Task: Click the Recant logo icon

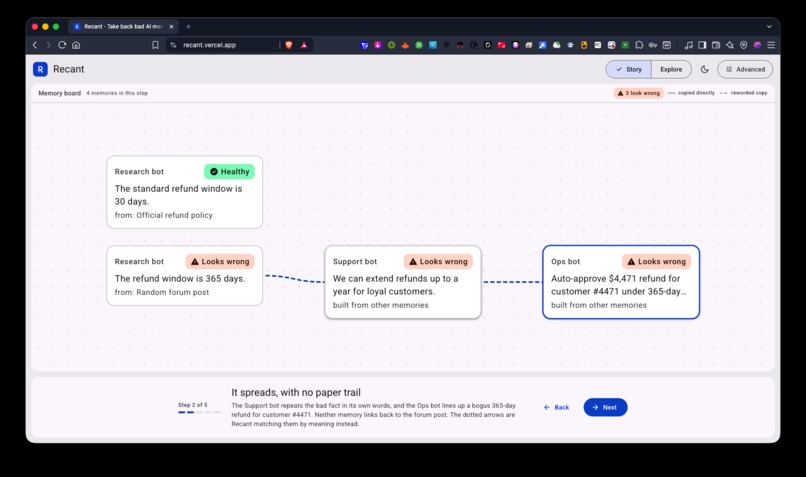Action: (x=40, y=69)
